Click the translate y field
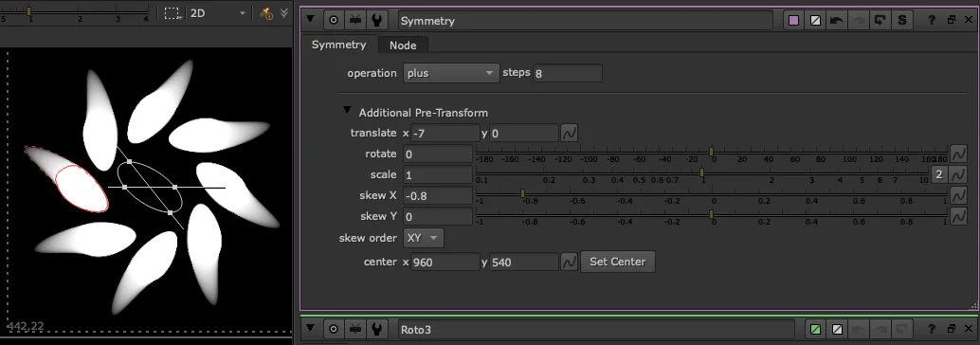Image resolution: width=980 pixels, height=345 pixels. pyautogui.click(x=524, y=133)
